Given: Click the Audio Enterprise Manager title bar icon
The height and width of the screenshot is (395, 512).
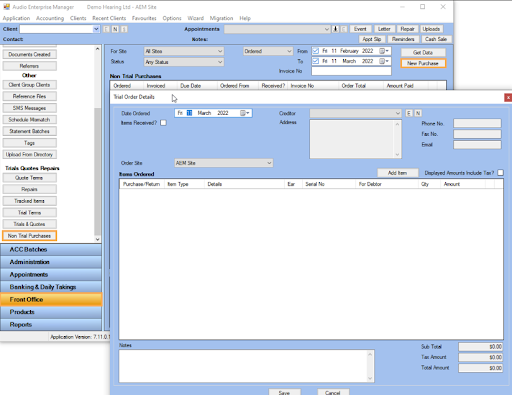Looking at the screenshot, I should tap(6, 7).
